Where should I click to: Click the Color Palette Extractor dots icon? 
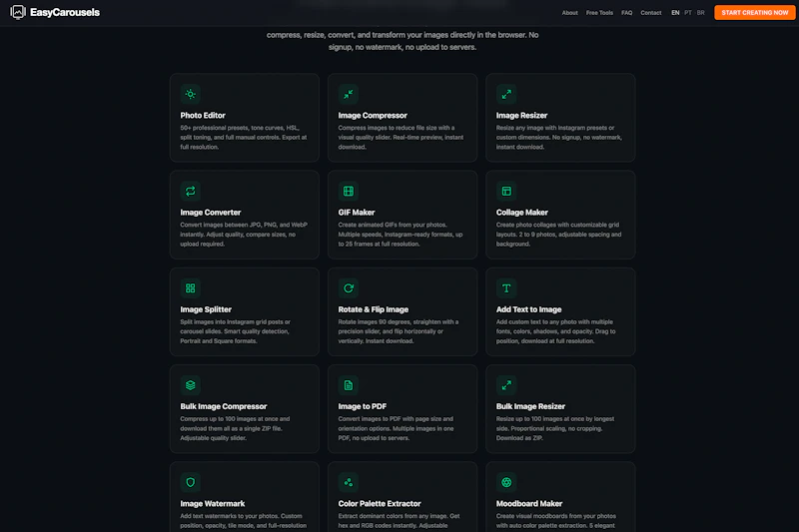[x=348, y=482]
